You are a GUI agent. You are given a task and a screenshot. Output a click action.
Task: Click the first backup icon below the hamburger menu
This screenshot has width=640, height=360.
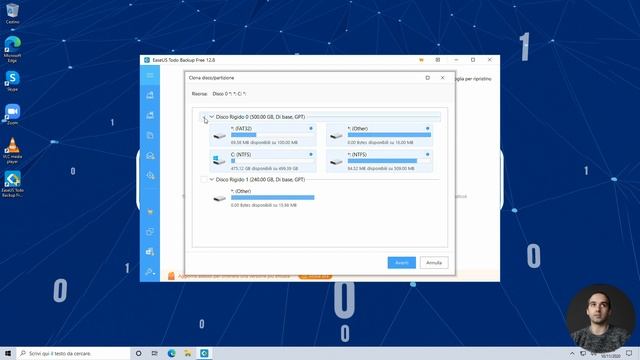pyautogui.click(x=150, y=95)
